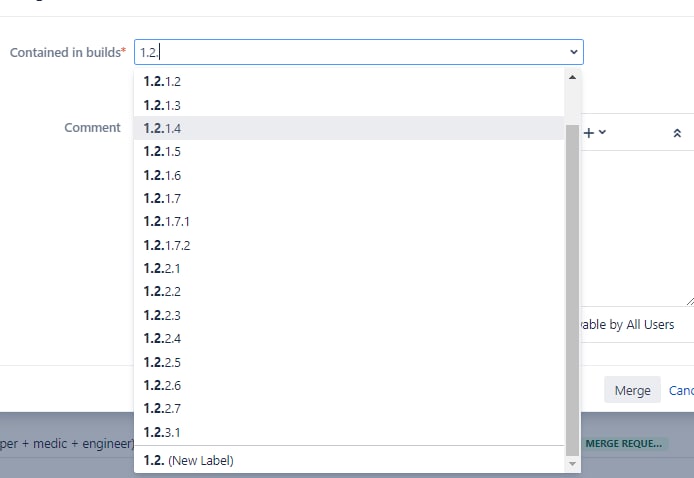694x478 pixels.
Task: Pick build 1.2.1.6 in dropdown
Action: [349, 175]
